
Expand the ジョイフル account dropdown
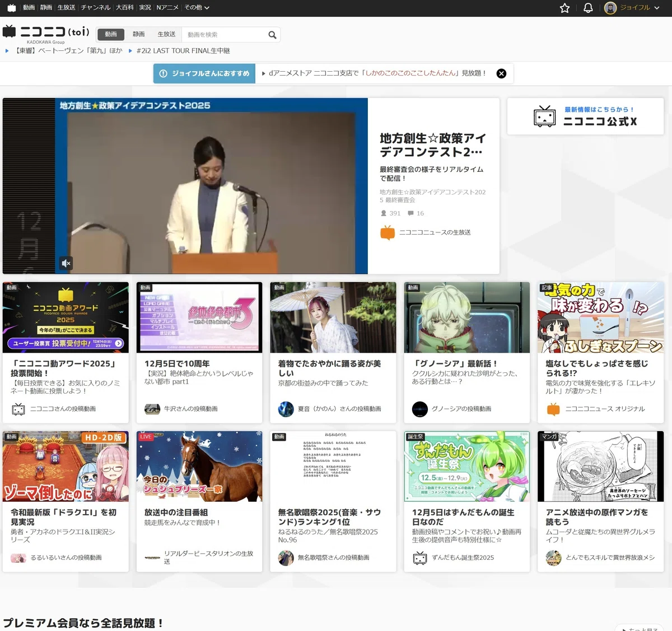coord(656,8)
